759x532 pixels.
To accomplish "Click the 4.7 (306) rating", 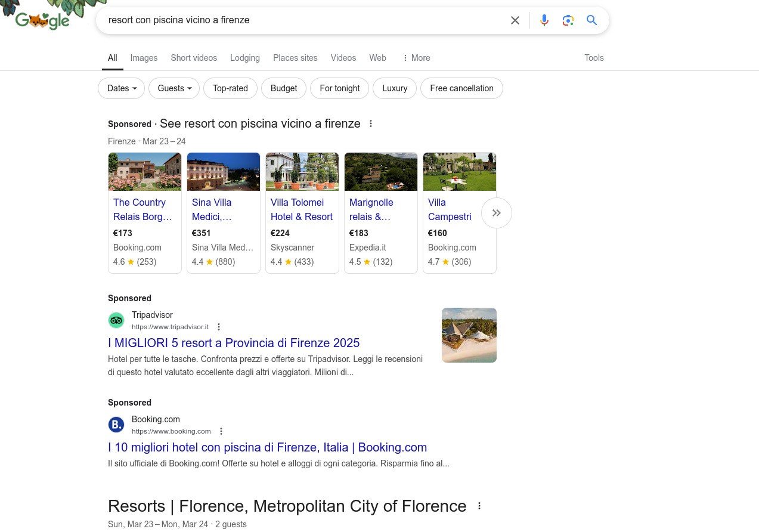I will click(450, 262).
